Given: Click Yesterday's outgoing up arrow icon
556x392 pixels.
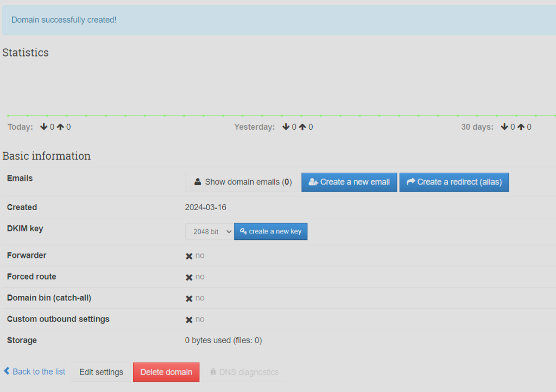Looking at the screenshot, I should tap(302, 127).
